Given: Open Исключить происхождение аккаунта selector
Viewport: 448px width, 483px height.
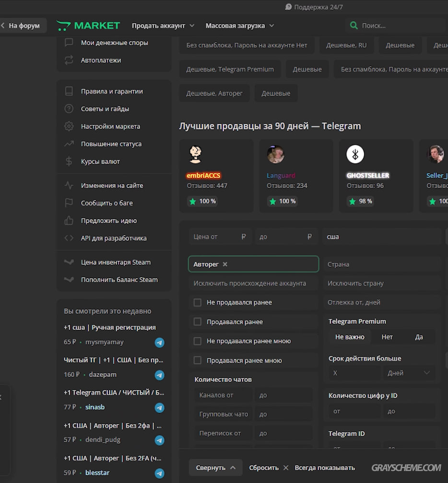Looking at the screenshot, I should [254, 283].
